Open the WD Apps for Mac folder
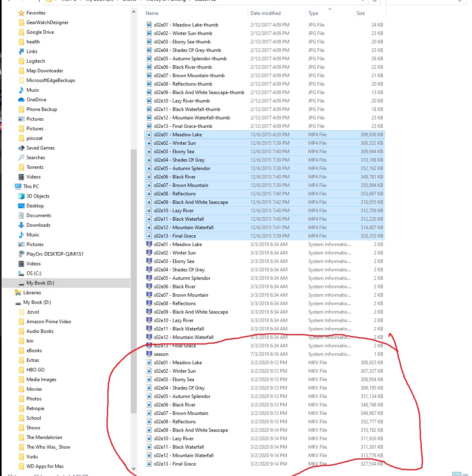472x476 pixels. click(45, 466)
